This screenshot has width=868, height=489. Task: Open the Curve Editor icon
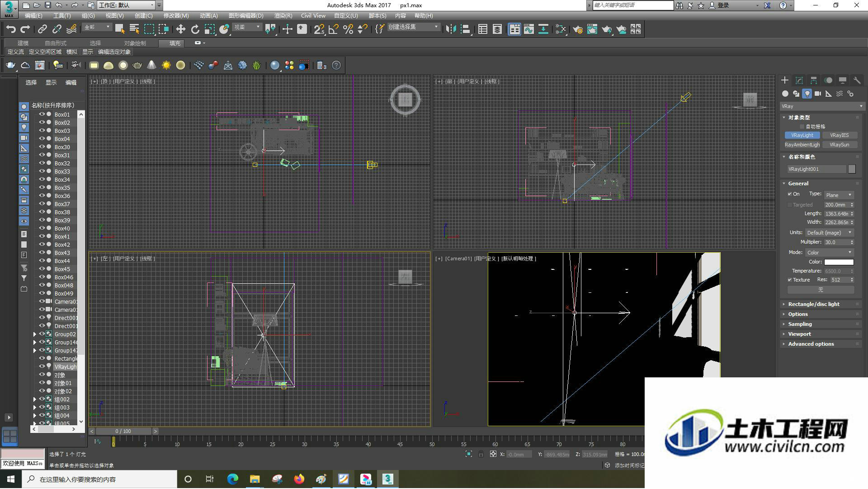pyautogui.click(x=529, y=29)
